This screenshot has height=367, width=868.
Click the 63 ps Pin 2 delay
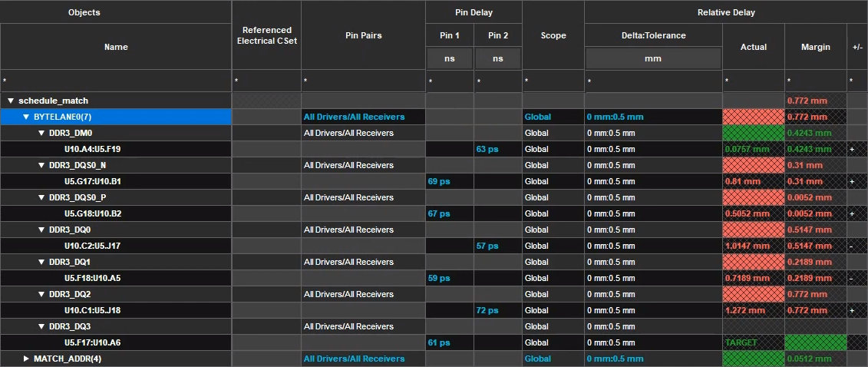(x=487, y=149)
